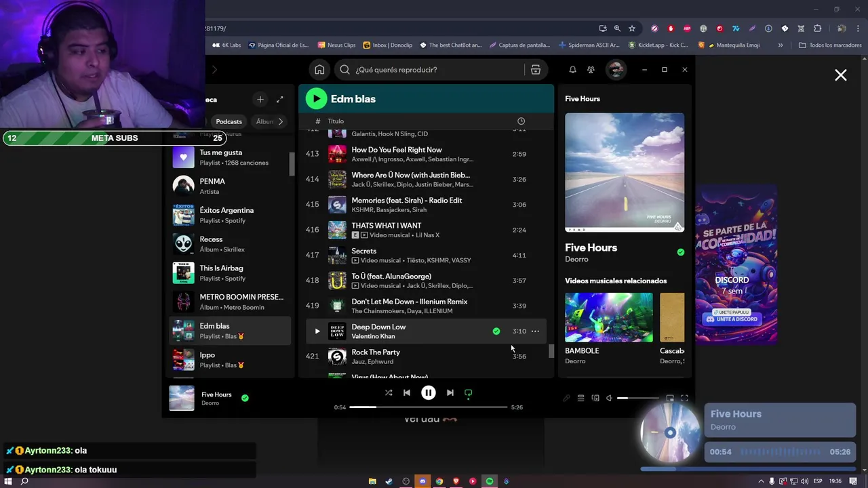This screenshot has width=868, height=488.
Task: Open Todos los marcadores folder
Action: (830, 45)
